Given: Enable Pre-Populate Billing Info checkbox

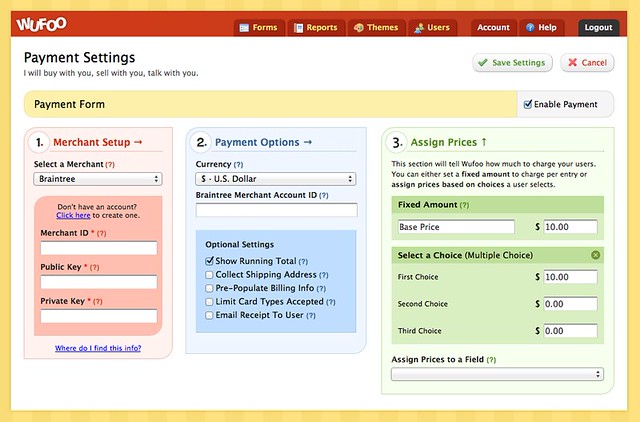Looking at the screenshot, I should (x=209, y=289).
